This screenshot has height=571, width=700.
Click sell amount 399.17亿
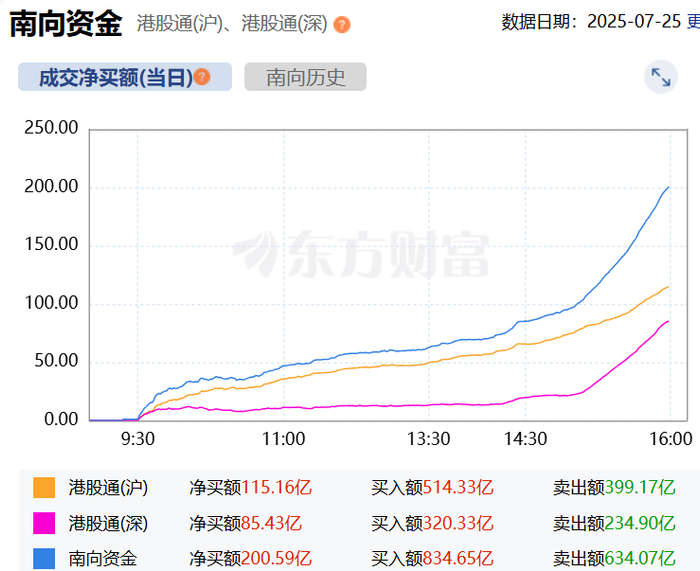(640, 488)
